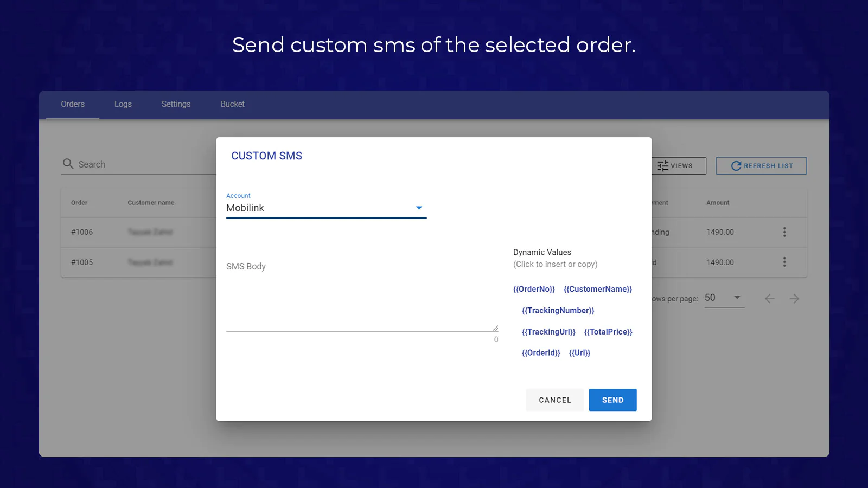Send the custom SMS

pos(612,400)
